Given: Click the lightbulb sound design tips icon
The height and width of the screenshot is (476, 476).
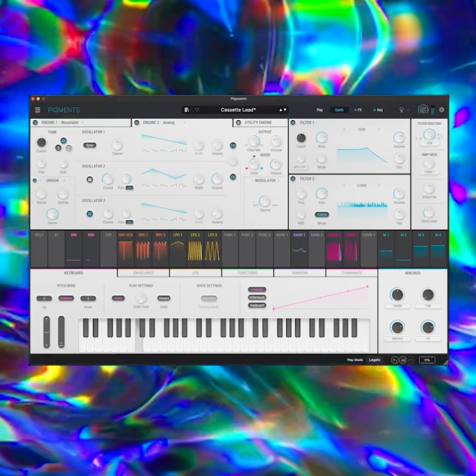Looking at the screenshot, I should click(x=401, y=110).
